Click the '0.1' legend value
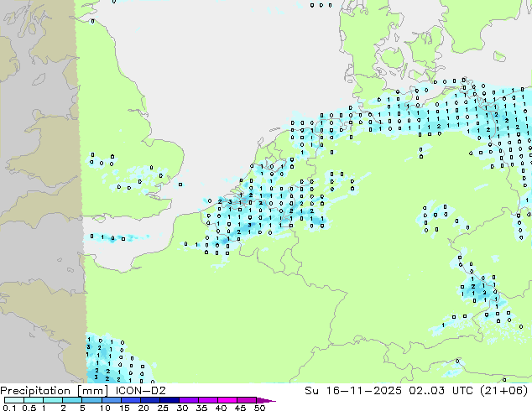Viewport: 532px width, 411px height. [9, 408]
